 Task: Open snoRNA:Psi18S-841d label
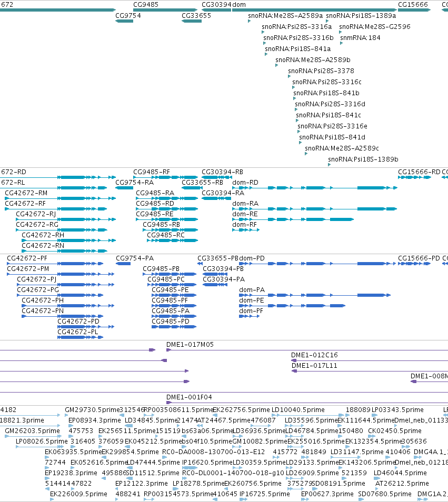[332, 137]
